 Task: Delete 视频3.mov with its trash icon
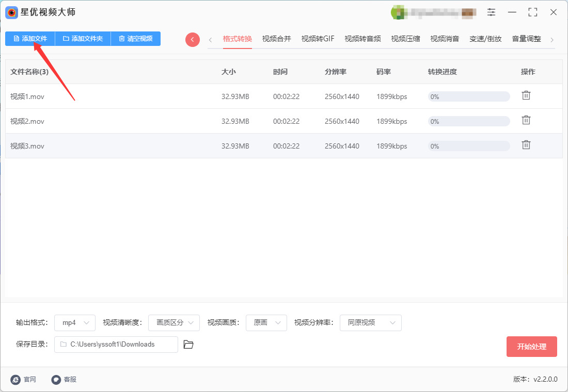(x=526, y=145)
